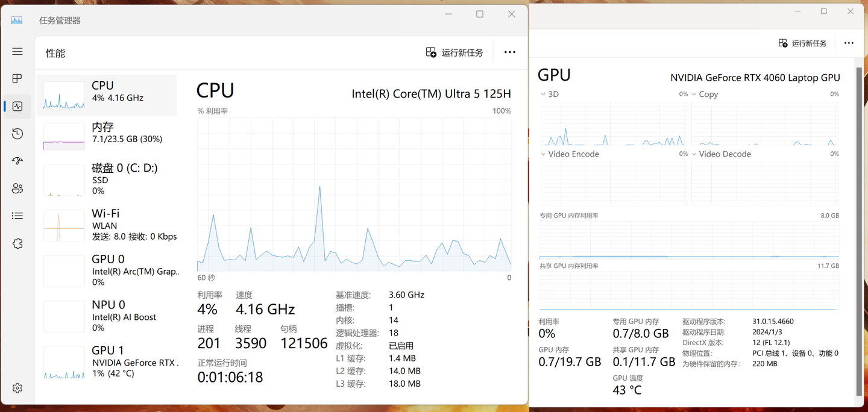The height and width of the screenshot is (412, 868).
Task: Open the App history icon
Action: [x=17, y=134]
